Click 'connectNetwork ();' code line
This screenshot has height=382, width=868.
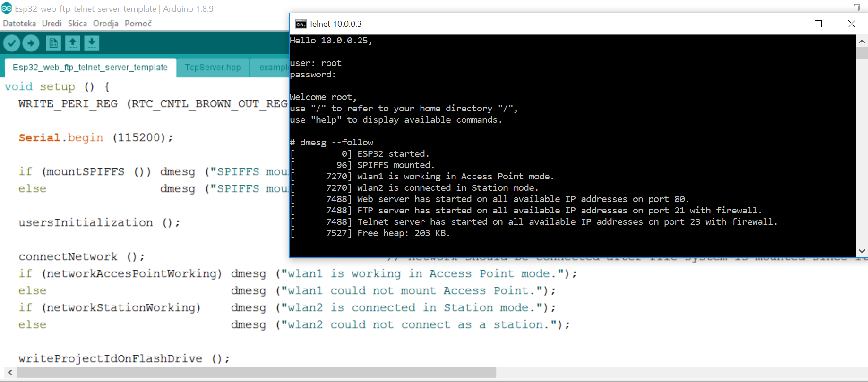[82, 257]
